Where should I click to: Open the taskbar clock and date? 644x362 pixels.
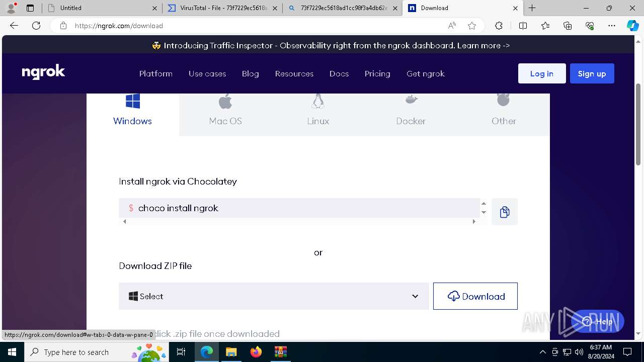[600, 352]
